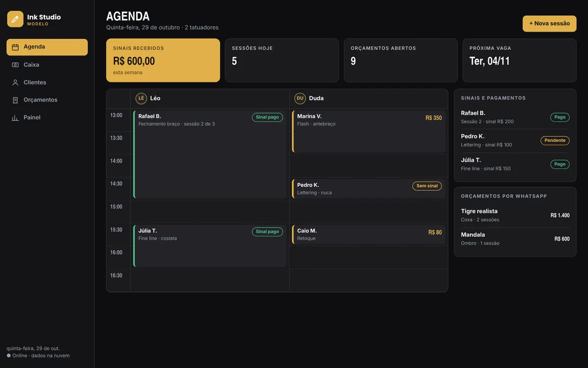Click the Ink Studio pencil logo icon

pyautogui.click(x=15, y=19)
